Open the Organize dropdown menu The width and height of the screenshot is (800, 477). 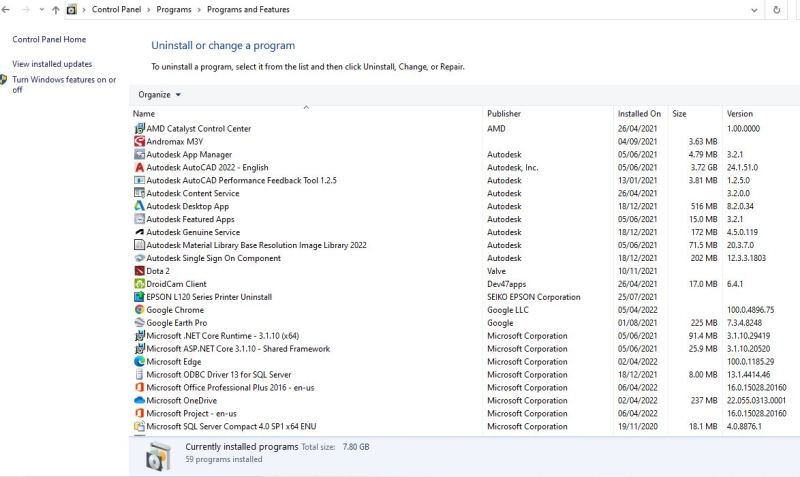click(159, 94)
